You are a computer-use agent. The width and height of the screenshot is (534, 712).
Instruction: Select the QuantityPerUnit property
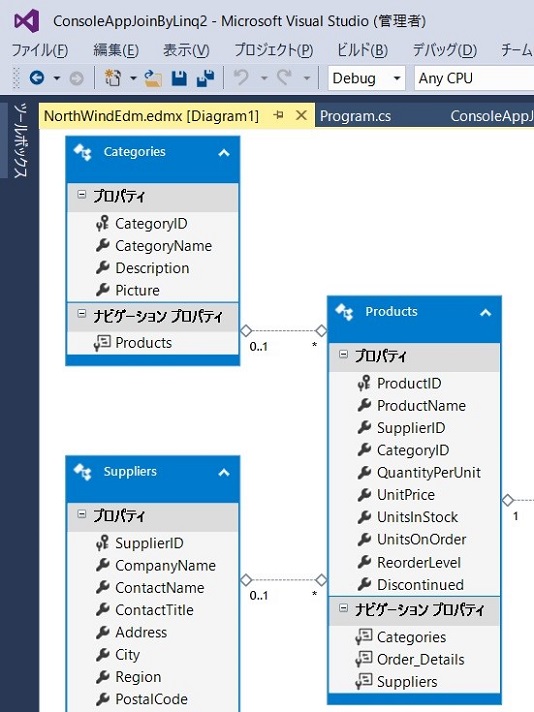coord(429,473)
